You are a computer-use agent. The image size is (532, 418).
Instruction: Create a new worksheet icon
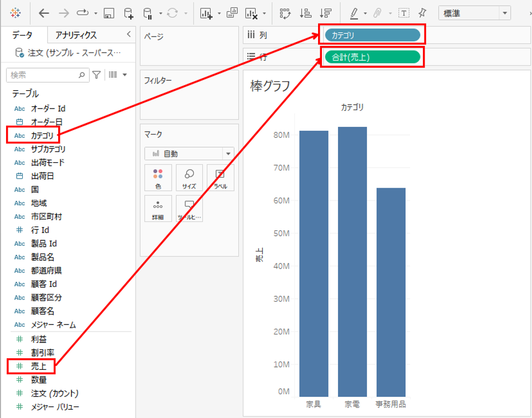(x=206, y=13)
